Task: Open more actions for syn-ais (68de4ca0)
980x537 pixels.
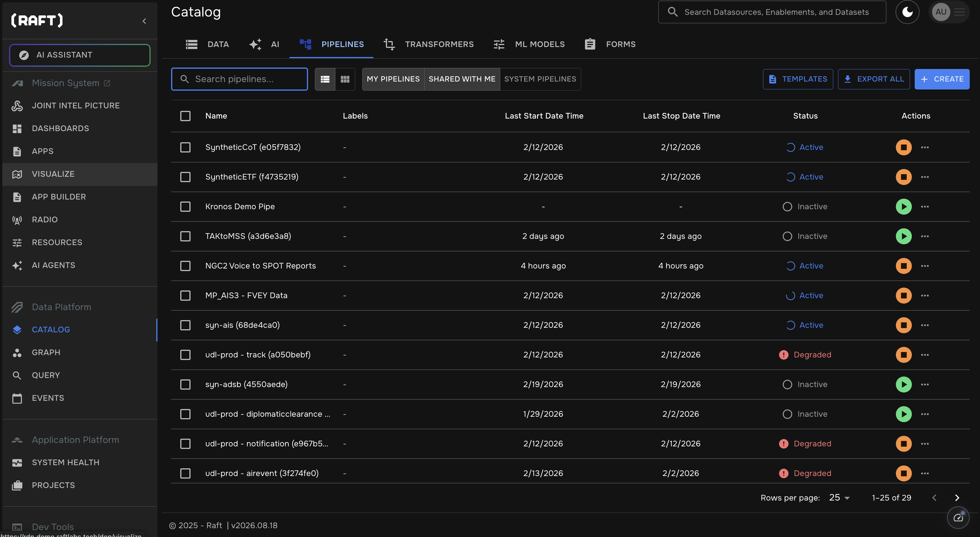Action: 925,325
